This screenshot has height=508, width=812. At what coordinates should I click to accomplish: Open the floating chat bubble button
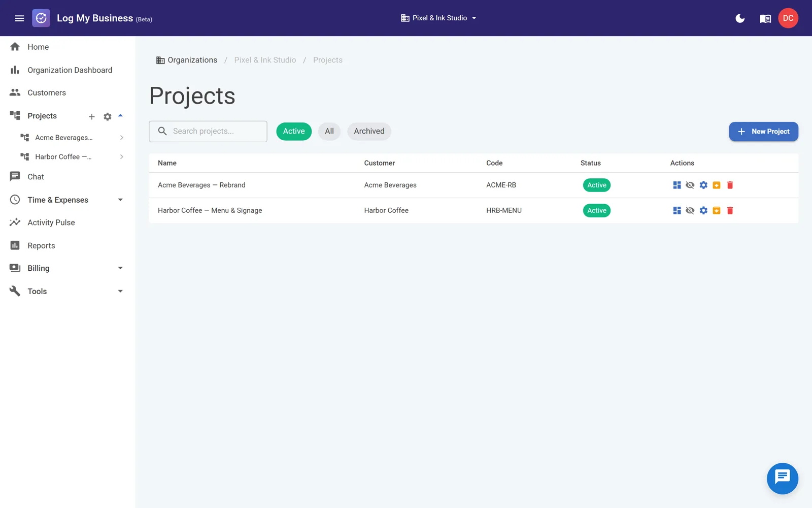click(782, 479)
